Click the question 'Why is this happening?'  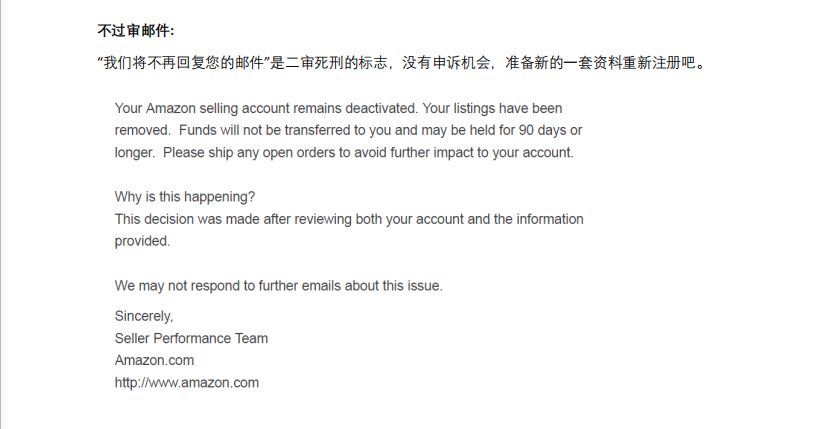pos(185,197)
